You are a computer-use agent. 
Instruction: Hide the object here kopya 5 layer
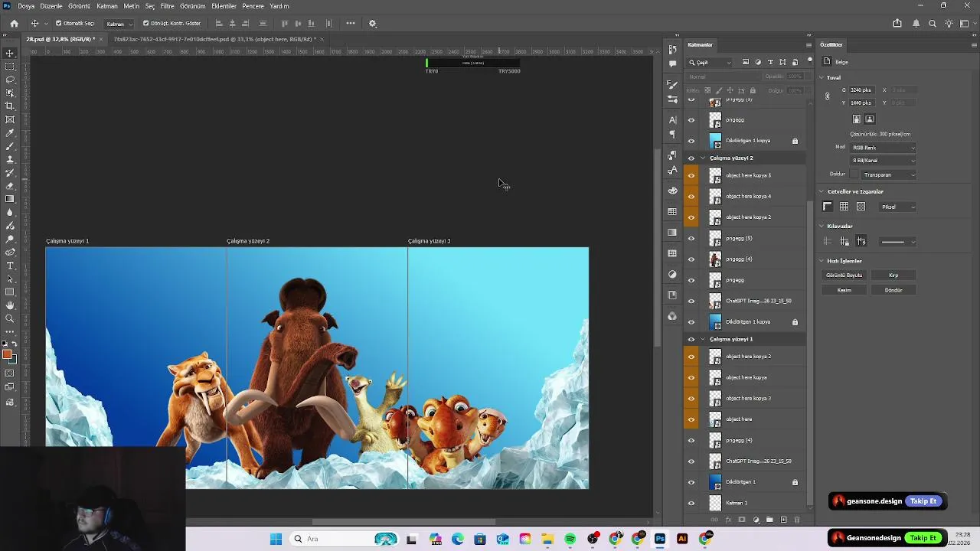[x=691, y=175]
